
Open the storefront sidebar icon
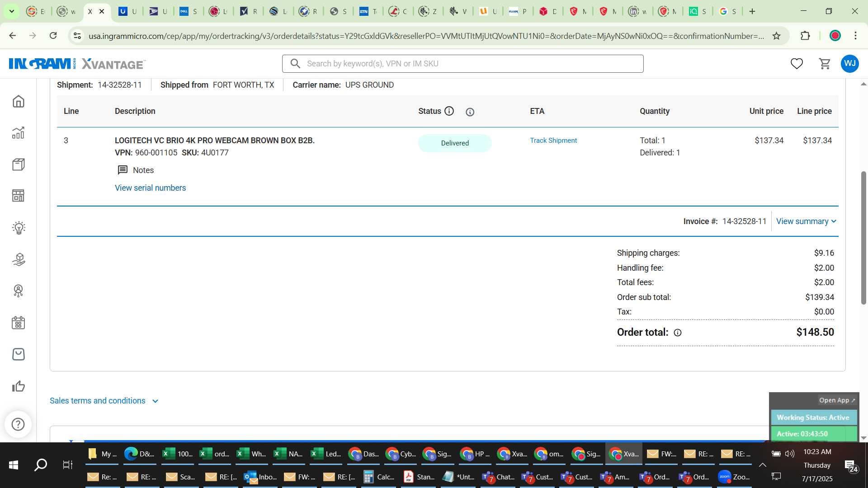(x=19, y=196)
